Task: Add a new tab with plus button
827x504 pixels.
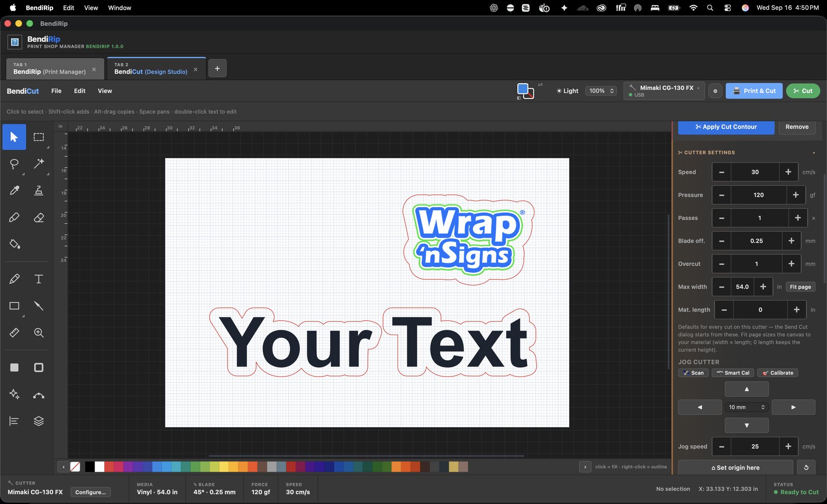Action: pos(217,68)
